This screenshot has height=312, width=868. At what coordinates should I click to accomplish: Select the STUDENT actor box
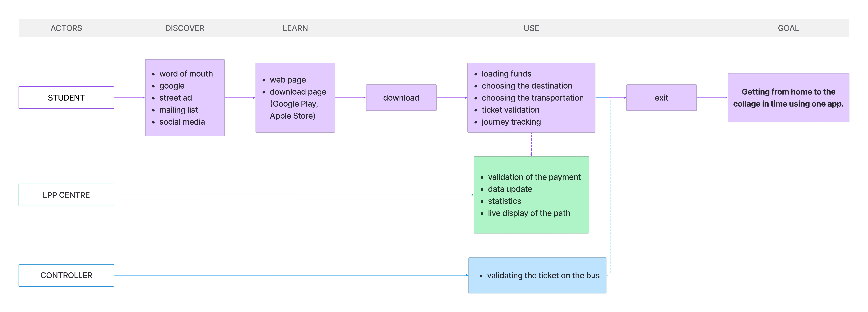coord(66,98)
